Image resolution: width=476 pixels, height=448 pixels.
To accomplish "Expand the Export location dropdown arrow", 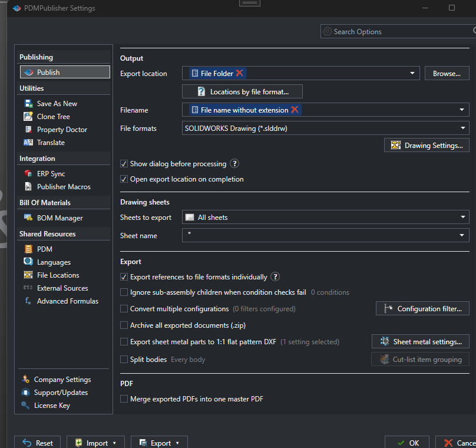I will click(412, 73).
